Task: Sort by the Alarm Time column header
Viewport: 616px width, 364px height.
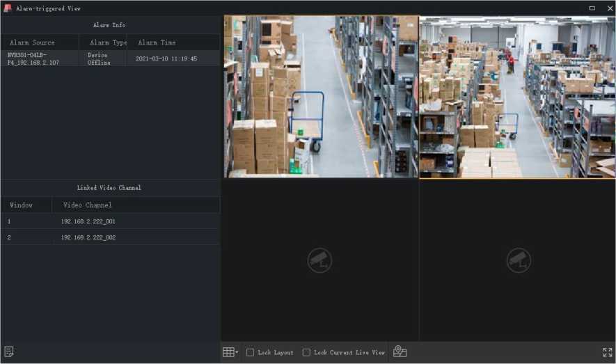Action: point(157,42)
